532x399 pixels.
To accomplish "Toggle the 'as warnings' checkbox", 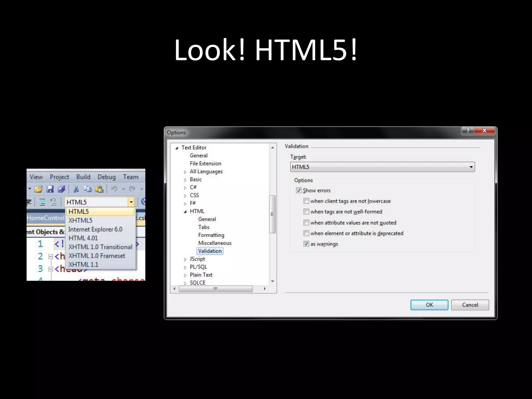I will [306, 244].
